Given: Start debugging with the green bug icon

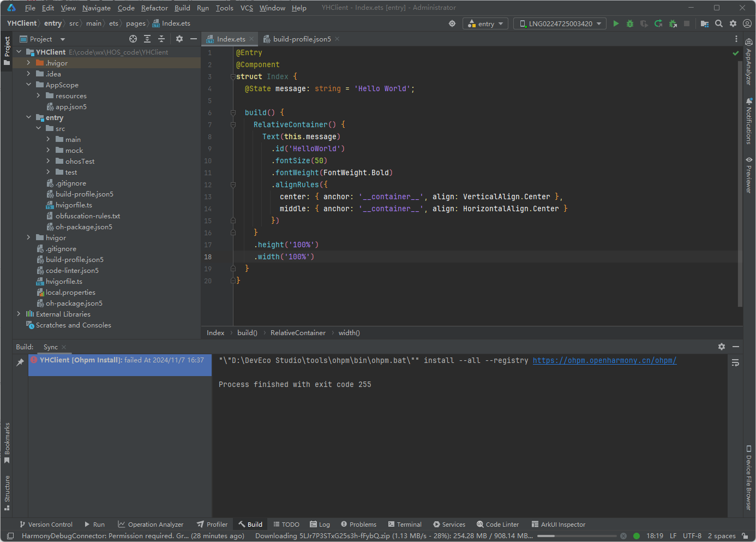Looking at the screenshot, I should 630,23.
